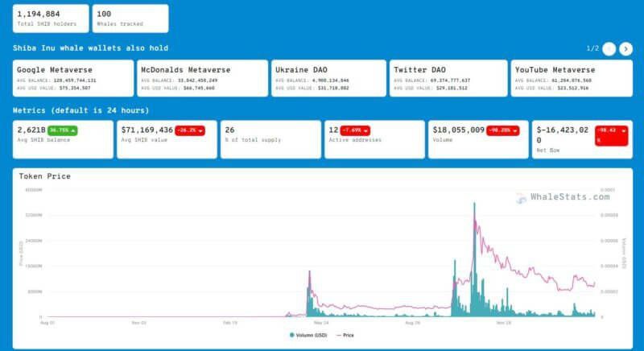
Task: Click the Total SHIB holders card
Action: (51, 19)
